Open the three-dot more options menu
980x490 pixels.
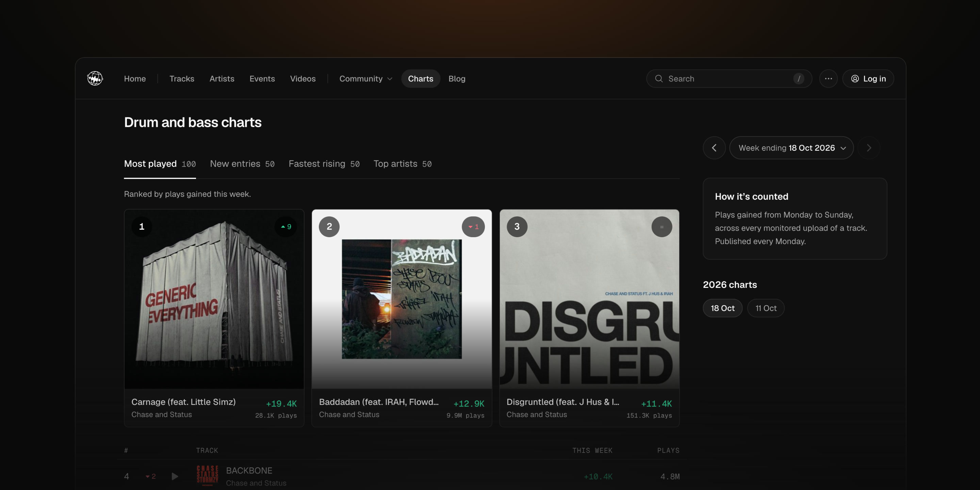[x=828, y=78]
